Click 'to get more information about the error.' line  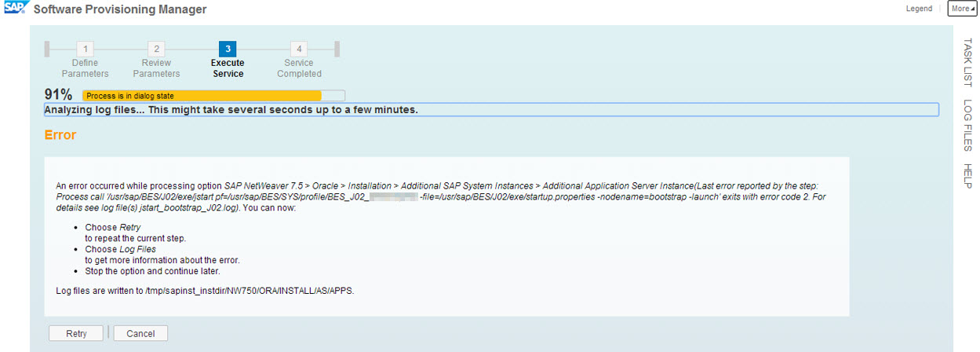[162, 260]
